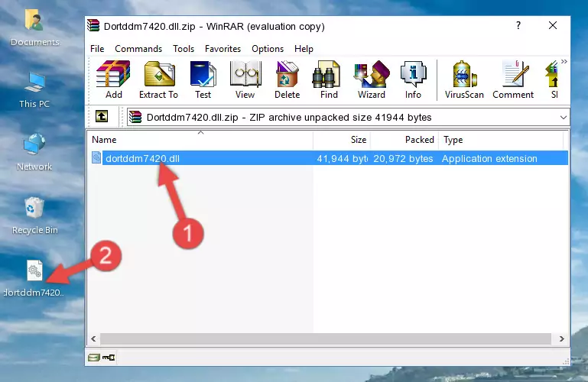Click the key password icon in status bar
Viewport: 588px width, 382px height.
(109, 358)
